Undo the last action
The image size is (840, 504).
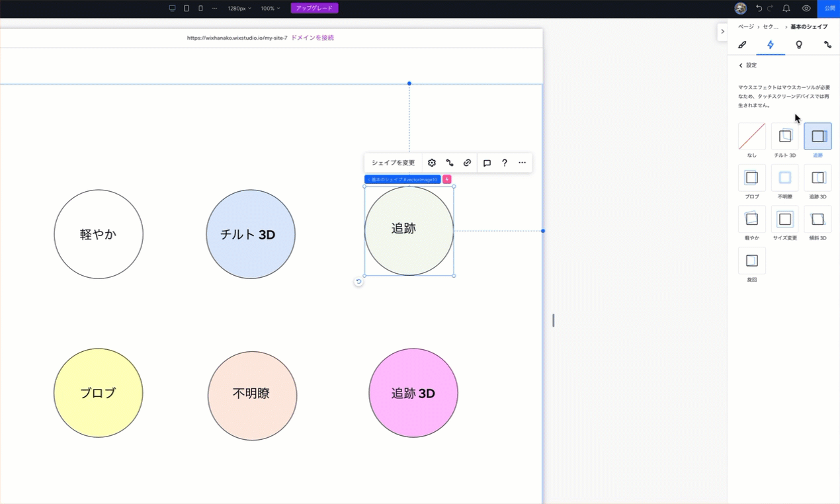pos(759,9)
